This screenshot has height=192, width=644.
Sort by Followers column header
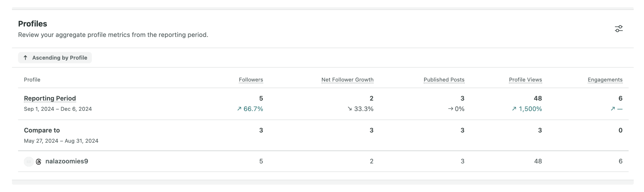tap(251, 80)
